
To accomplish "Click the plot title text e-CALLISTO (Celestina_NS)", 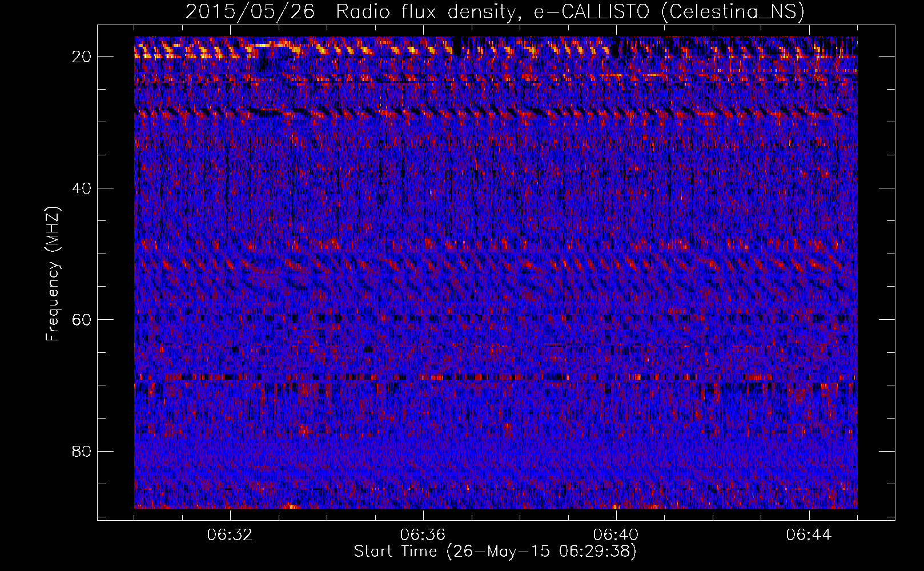I will coord(669,11).
